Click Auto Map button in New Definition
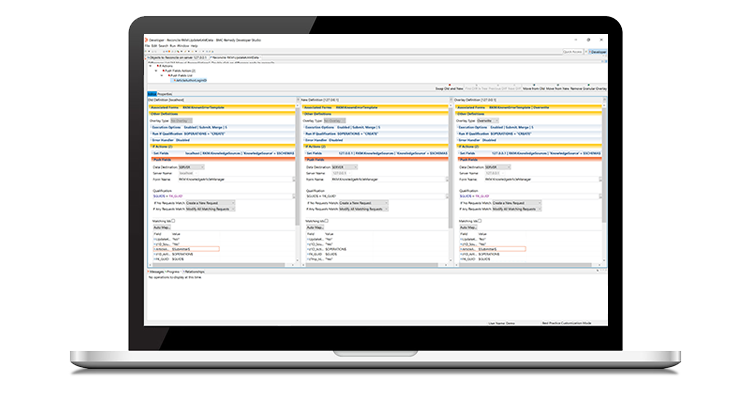750x400 pixels. [315, 228]
